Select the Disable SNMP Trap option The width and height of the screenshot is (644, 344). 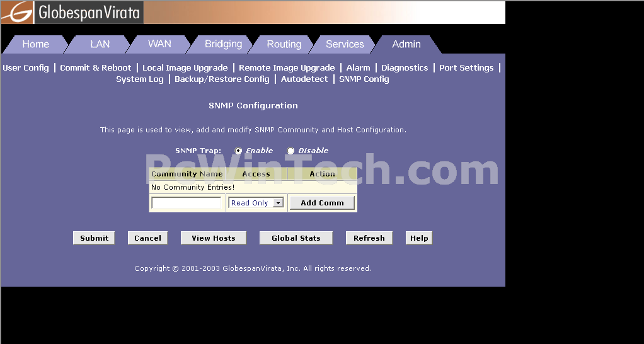tap(290, 151)
